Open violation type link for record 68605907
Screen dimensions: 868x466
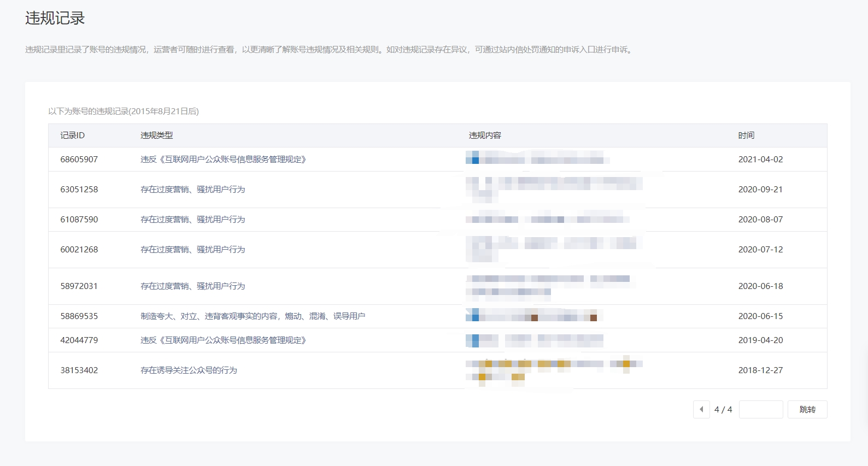224,160
